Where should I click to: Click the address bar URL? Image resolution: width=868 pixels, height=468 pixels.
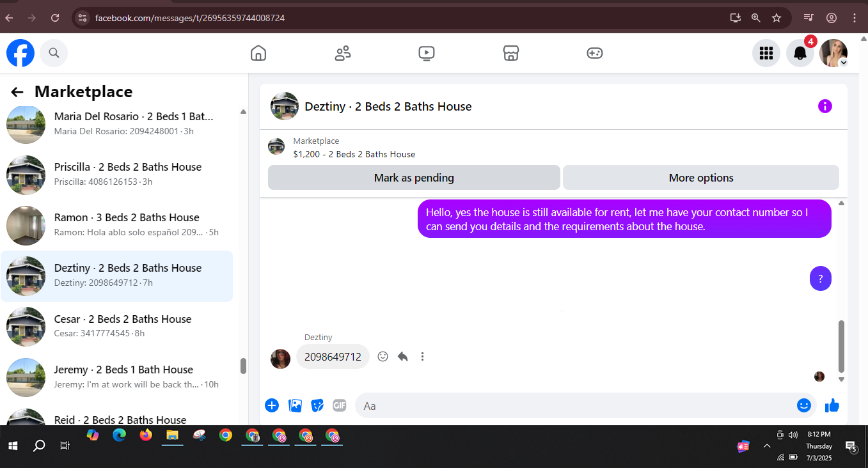(190, 18)
